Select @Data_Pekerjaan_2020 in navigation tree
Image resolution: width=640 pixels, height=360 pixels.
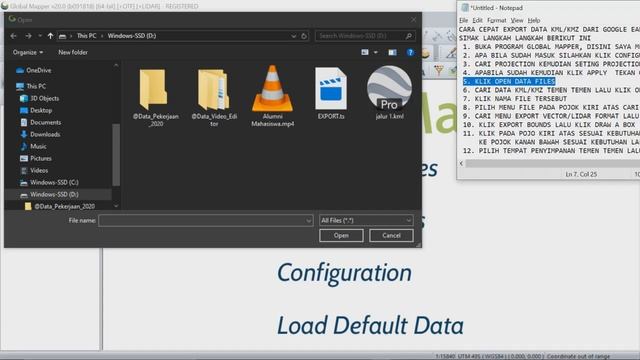point(60,206)
